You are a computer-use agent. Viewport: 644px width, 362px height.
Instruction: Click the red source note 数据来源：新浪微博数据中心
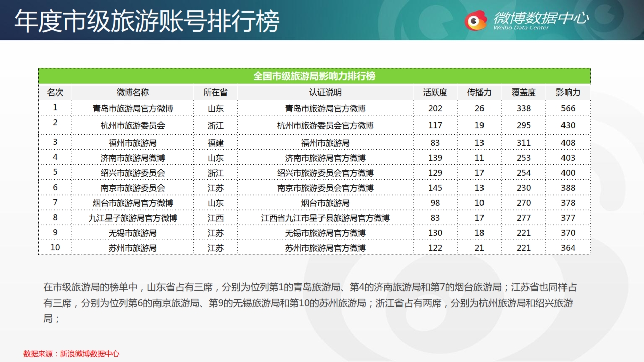point(71,354)
